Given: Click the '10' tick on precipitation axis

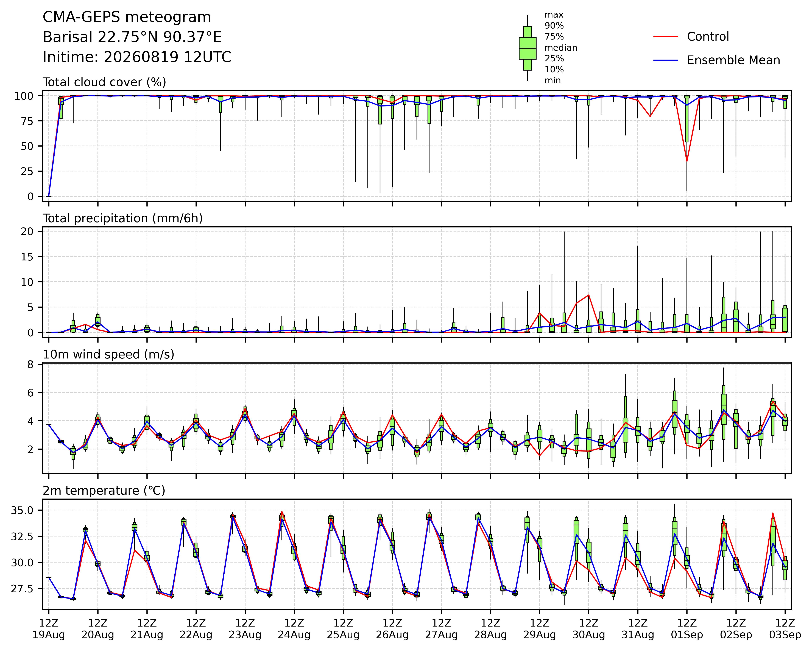Looking at the screenshot, I should pos(27,282).
